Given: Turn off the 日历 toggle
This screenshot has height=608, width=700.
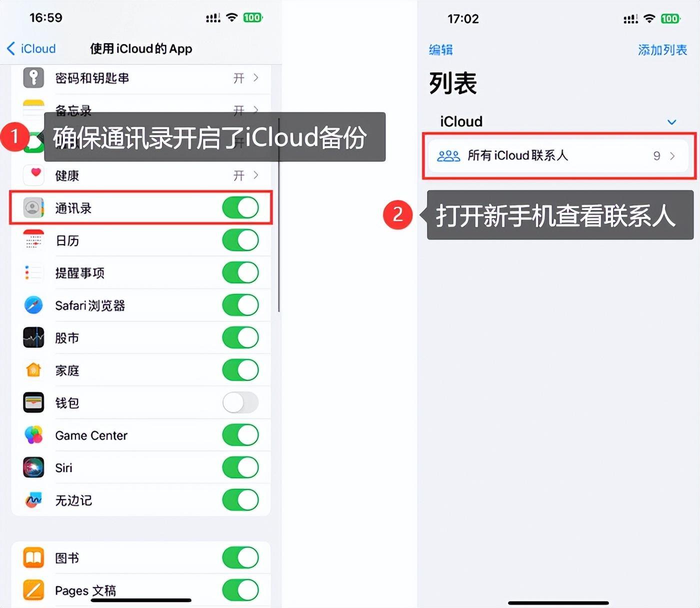Looking at the screenshot, I should point(240,240).
